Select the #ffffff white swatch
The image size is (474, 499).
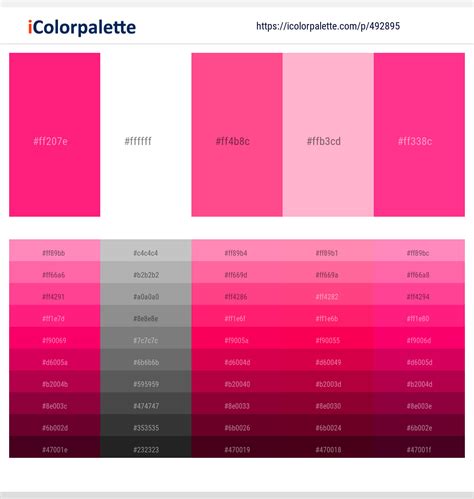click(146, 135)
